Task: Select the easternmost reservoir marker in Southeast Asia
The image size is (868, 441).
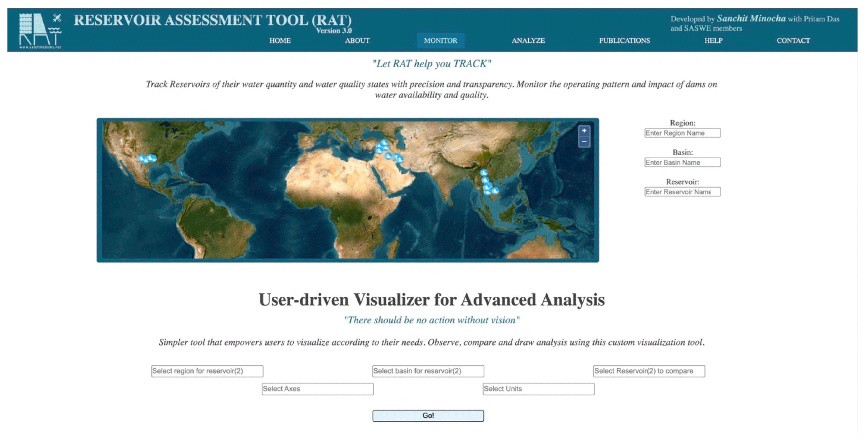Action: tap(495, 190)
